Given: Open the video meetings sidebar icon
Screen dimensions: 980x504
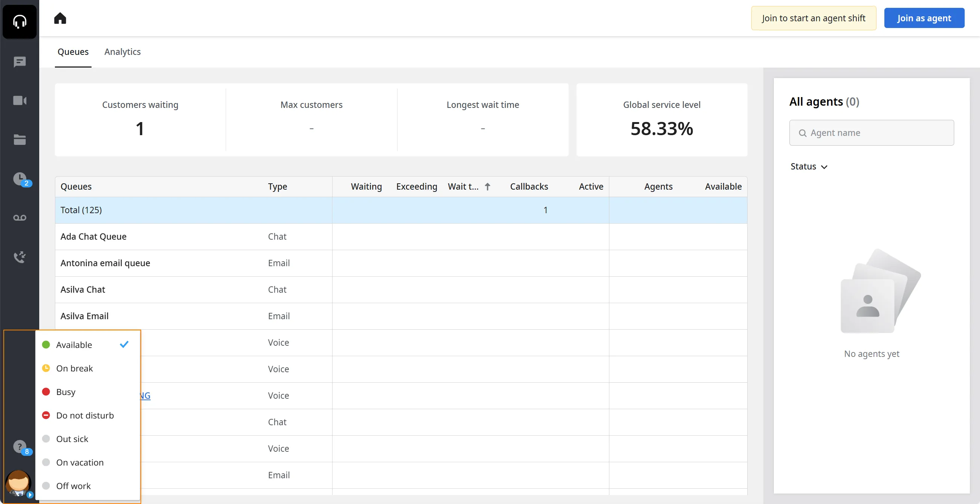Looking at the screenshot, I should 19,101.
